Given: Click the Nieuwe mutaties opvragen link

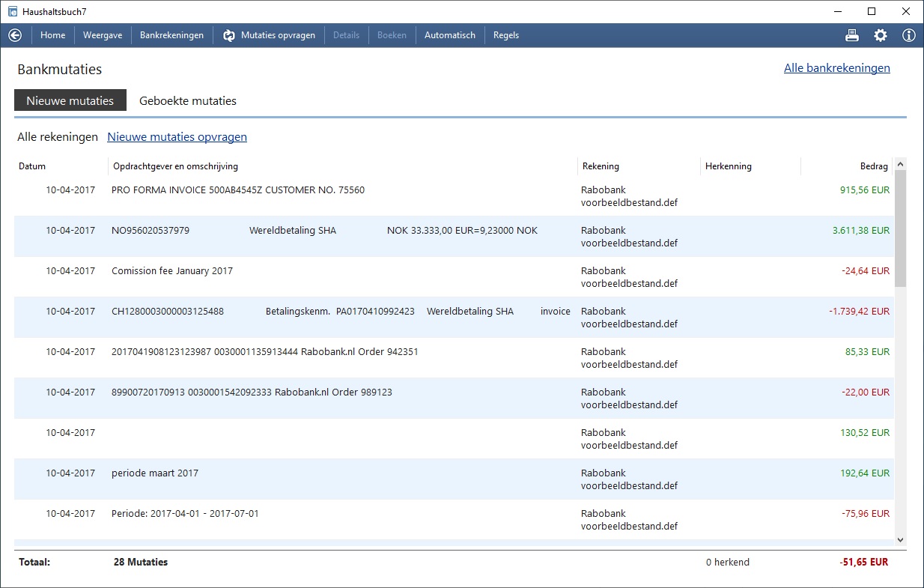Looking at the screenshot, I should coord(177,137).
